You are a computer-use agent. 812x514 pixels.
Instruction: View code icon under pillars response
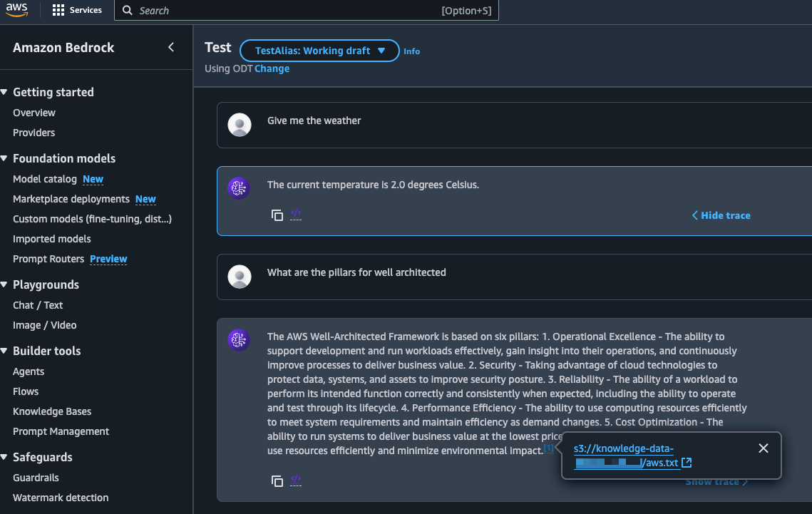tap(296, 480)
